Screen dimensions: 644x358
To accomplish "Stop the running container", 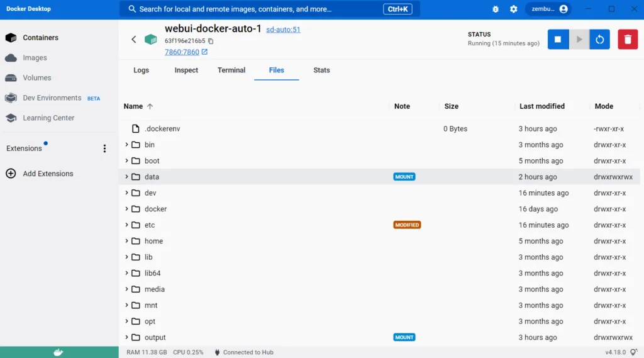I will coord(557,40).
